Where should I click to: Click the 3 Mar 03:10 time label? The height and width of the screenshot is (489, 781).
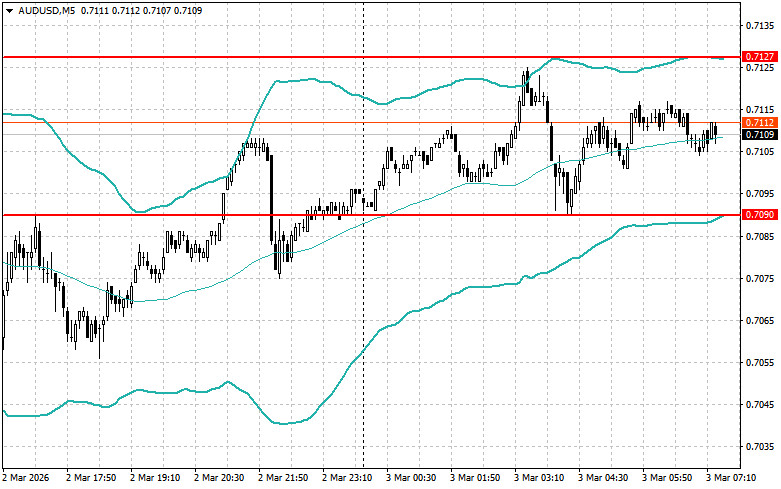click(x=539, y=478)
